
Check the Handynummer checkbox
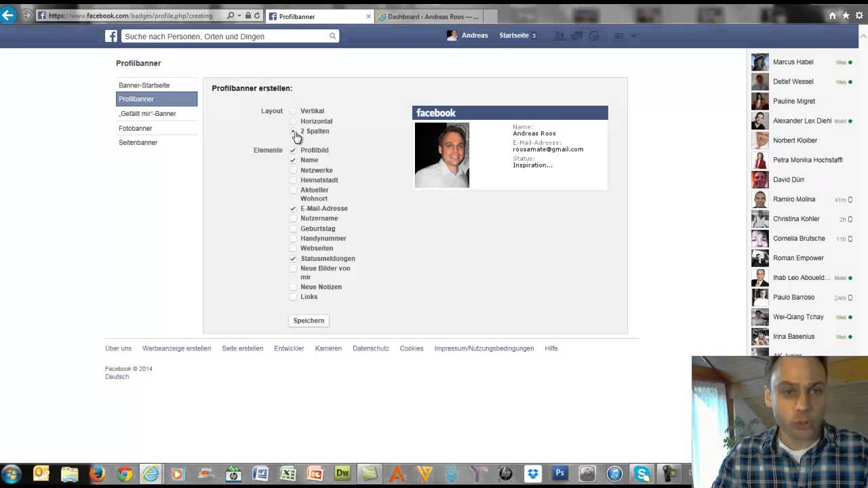point(293,239)
